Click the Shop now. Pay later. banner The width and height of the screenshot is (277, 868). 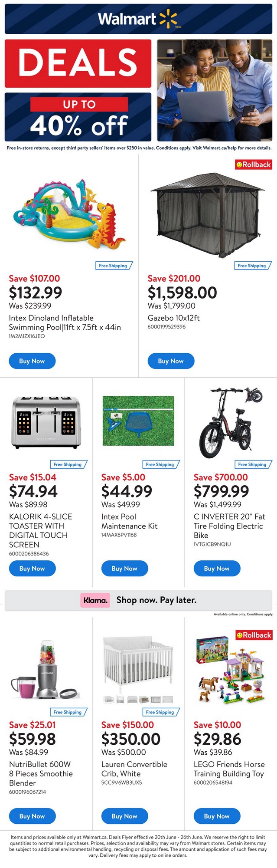[x=156, y=600]
